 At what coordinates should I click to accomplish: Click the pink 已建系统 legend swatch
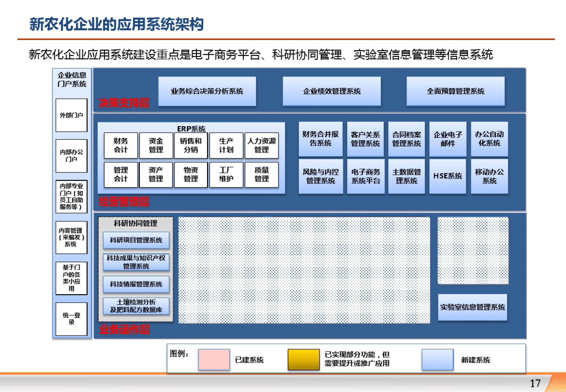point(214,359)
